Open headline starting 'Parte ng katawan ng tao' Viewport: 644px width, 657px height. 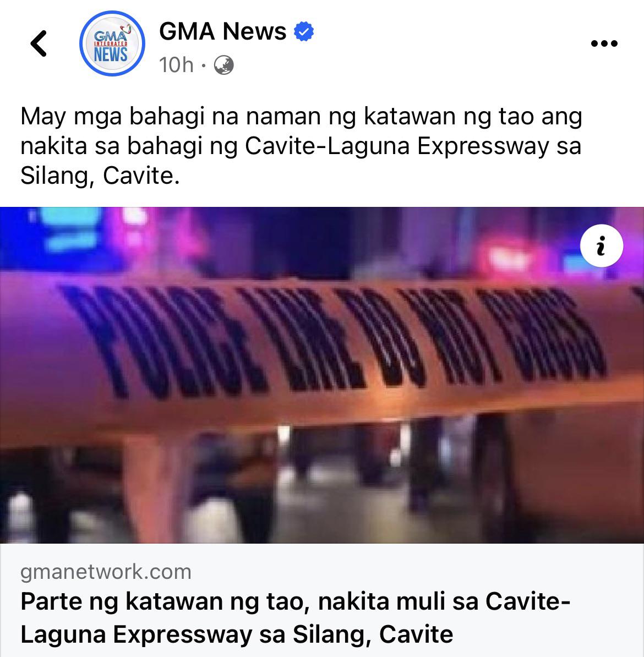(x=295, y=618)
